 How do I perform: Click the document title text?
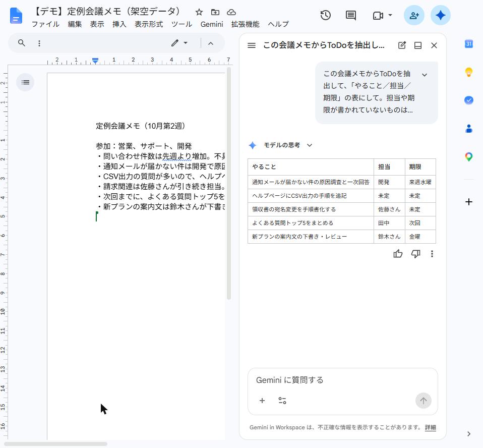coord(107,12)
